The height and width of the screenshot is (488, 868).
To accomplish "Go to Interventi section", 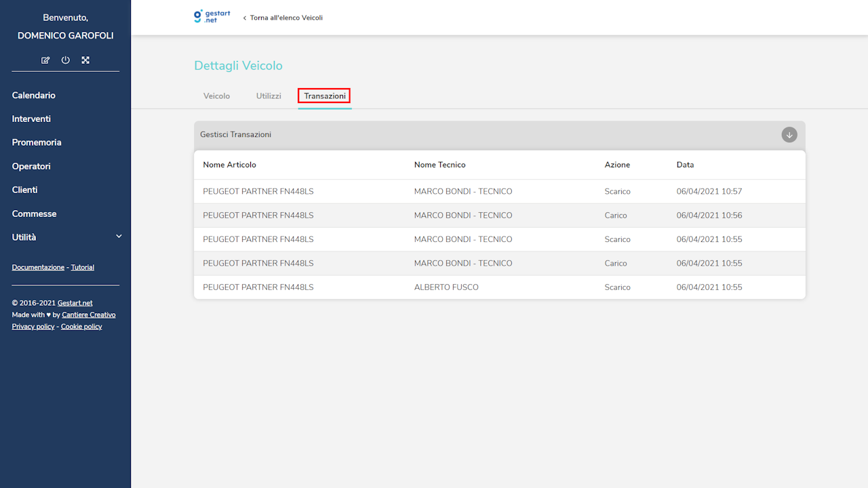I will [x=31, y=119].
